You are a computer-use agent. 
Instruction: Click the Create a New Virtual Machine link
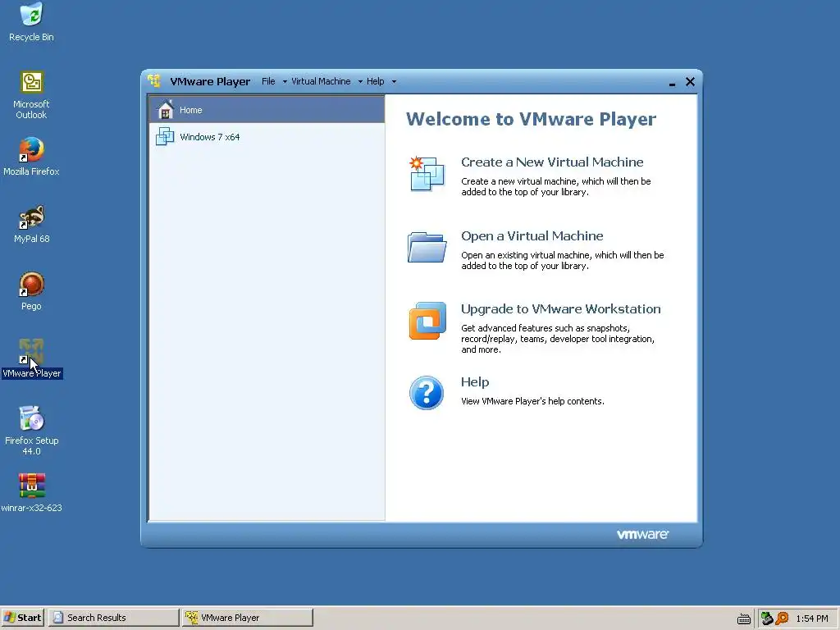click(x=552, y=162)
